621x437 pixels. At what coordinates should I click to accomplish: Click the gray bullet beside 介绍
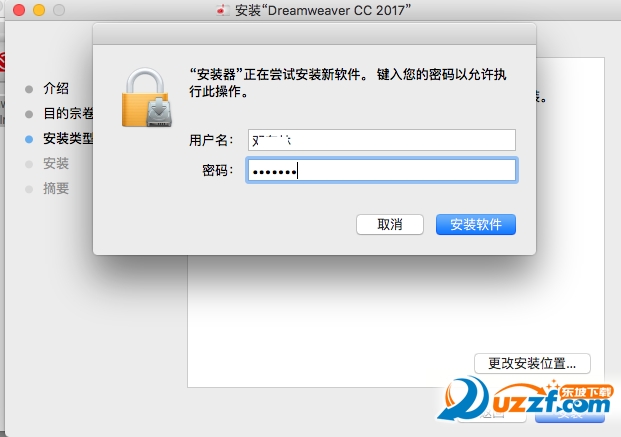pos(29,89)
